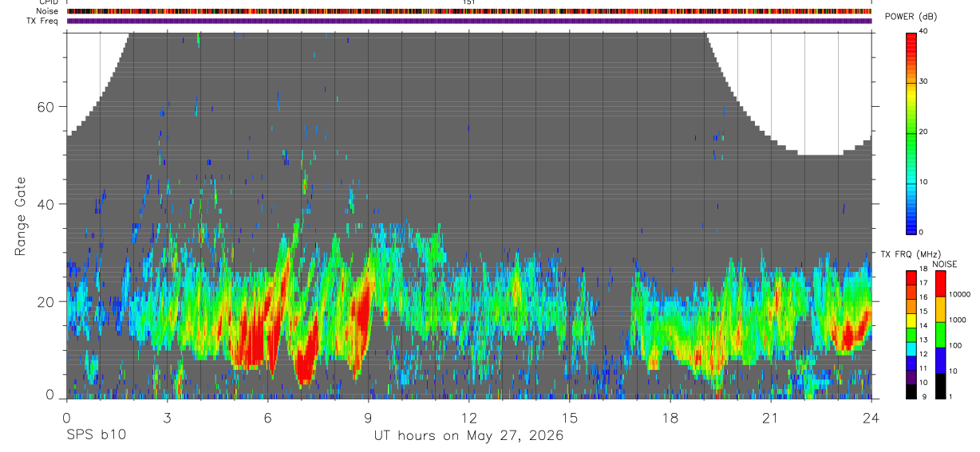The height and width of the screenshot is (452, 980).
Task: Click the TX FRQ (MHz) color legend
Action: pos(912,335)
